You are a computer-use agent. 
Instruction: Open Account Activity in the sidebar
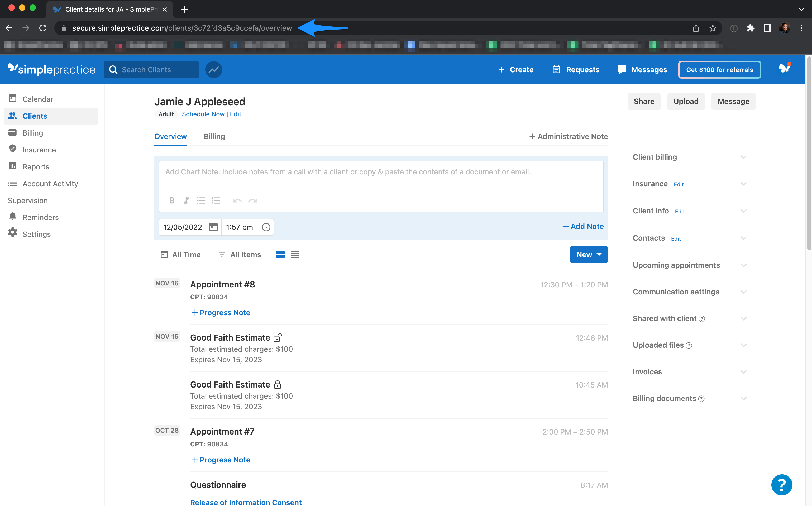50,184
